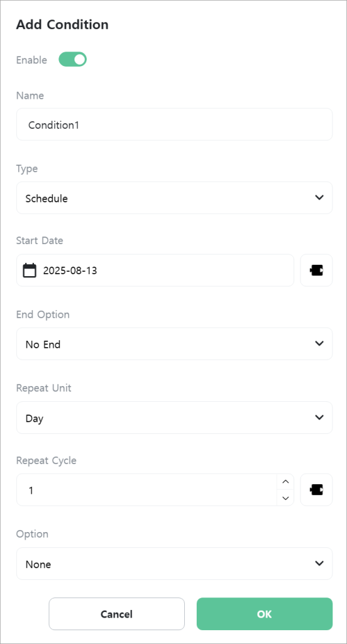
Task: Click the chevron arrow in End Option field
Action: tap(319, 343)
